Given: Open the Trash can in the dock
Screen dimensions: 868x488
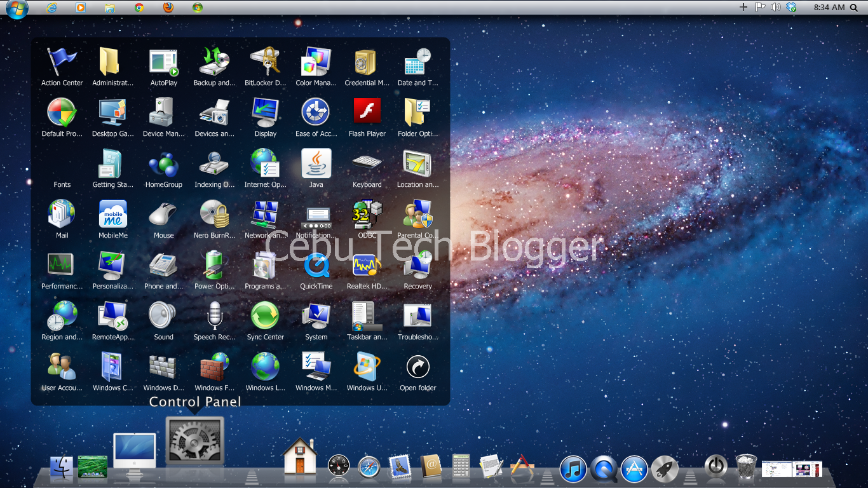Looking at the screenshot, I should coord(746,466).
